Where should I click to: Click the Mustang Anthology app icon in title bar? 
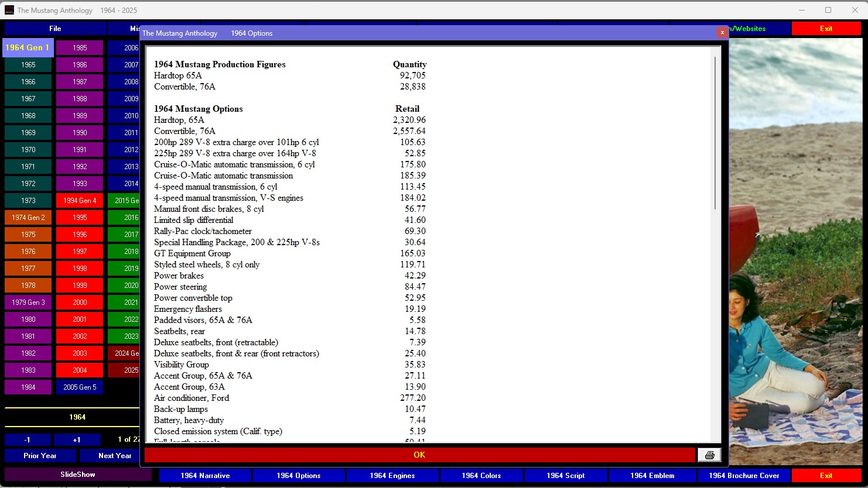tap(9, 10)
